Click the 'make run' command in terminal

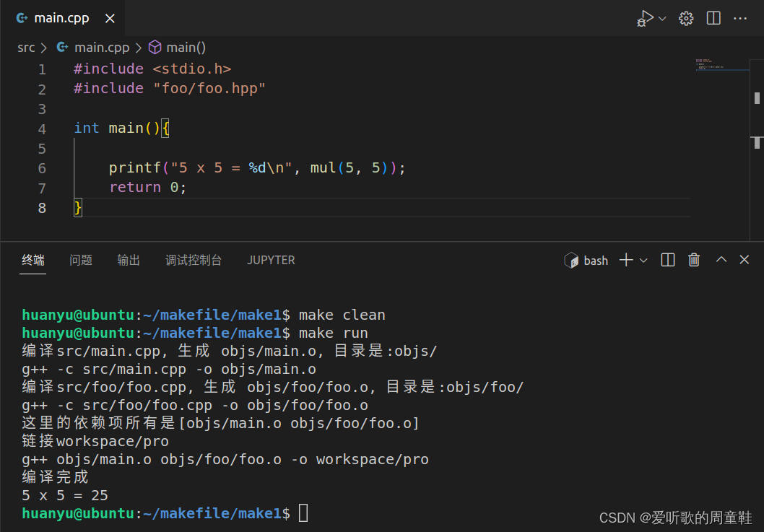pos(334,333)
